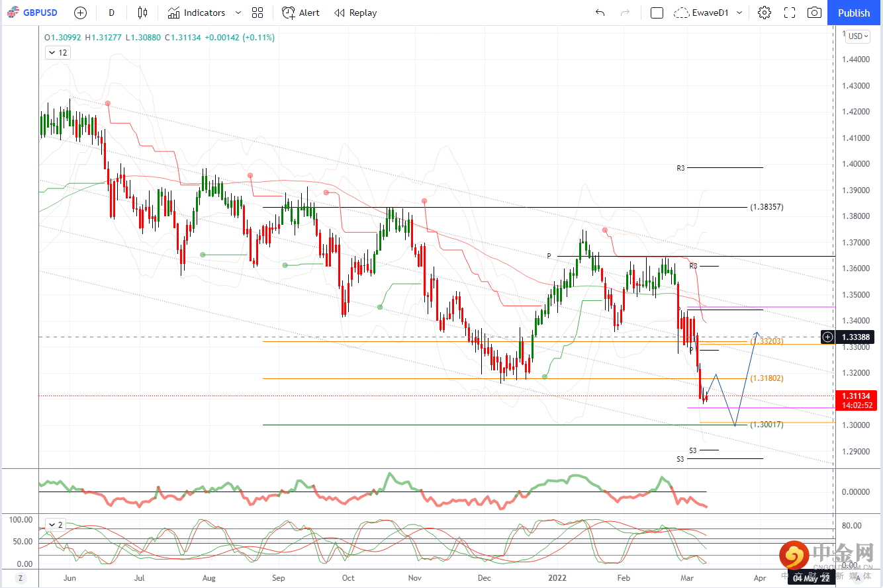
Task: Create a new Alert
Action: [x=301, y=13]
